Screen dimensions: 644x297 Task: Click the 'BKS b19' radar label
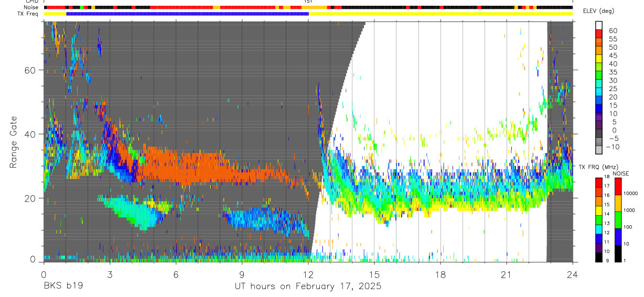pos(63,287)
